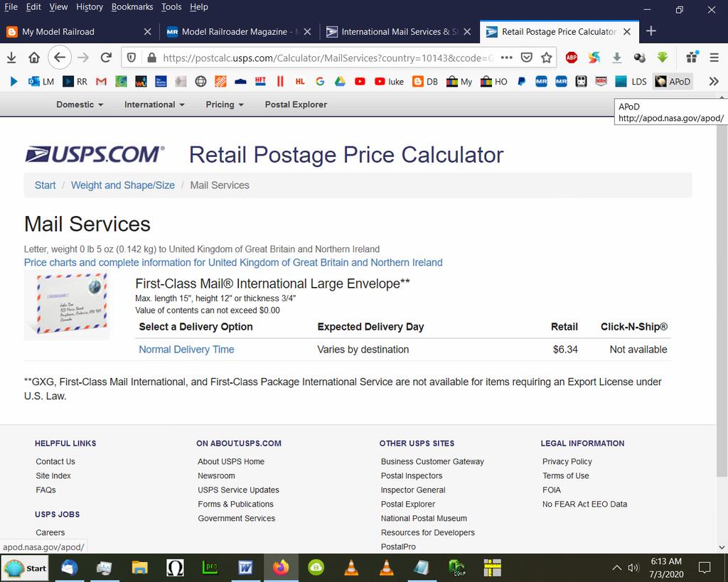Open the History menu

point(90,7)
